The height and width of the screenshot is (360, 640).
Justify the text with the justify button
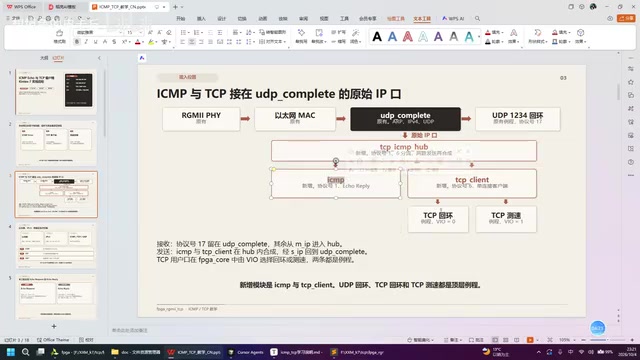(211, 42)
